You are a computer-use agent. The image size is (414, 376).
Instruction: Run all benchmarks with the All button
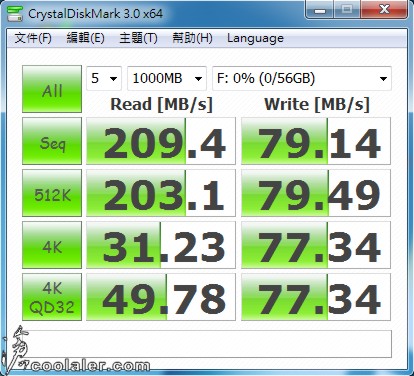coord(52,89)
